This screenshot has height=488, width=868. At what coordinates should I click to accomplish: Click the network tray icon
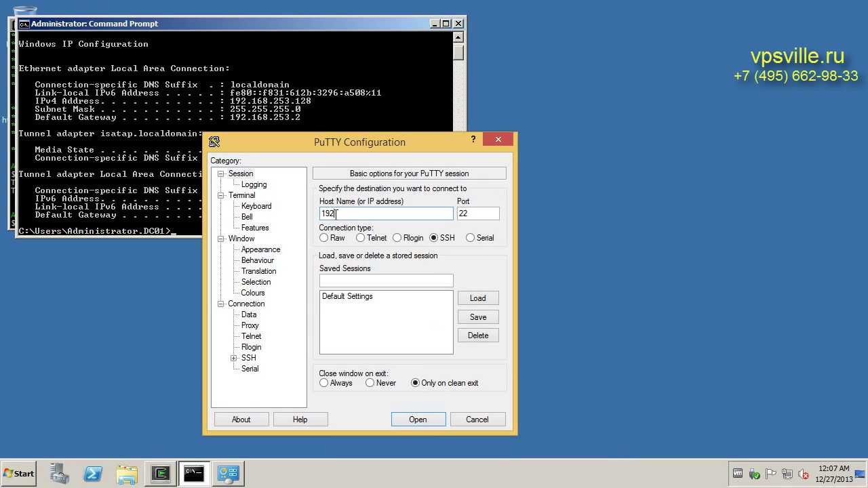[x=787, y=474]
